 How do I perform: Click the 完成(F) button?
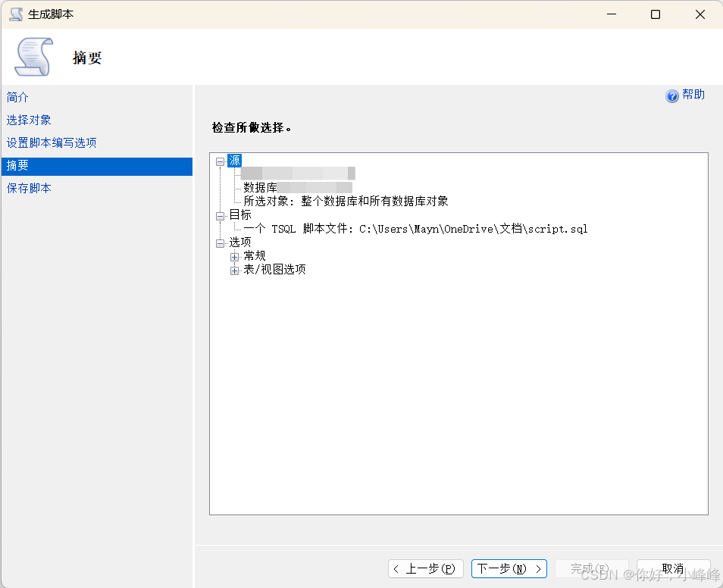pyautogui.click(x=592, y=568)
